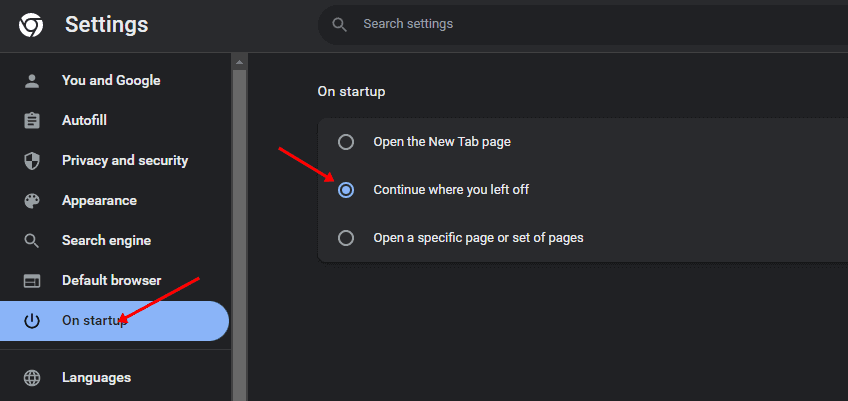848x401 pixels.
Task: Open the Search engine settings section
Action: 106,241
